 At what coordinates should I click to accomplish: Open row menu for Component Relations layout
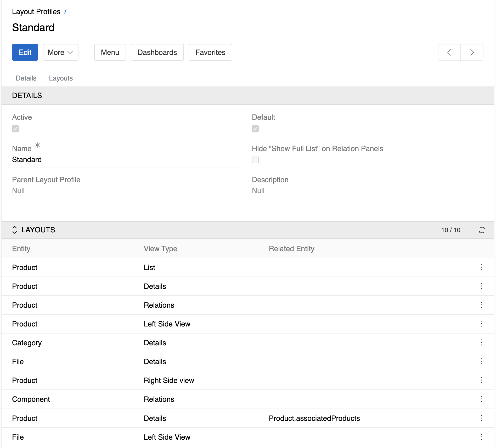tap(481, 399)
